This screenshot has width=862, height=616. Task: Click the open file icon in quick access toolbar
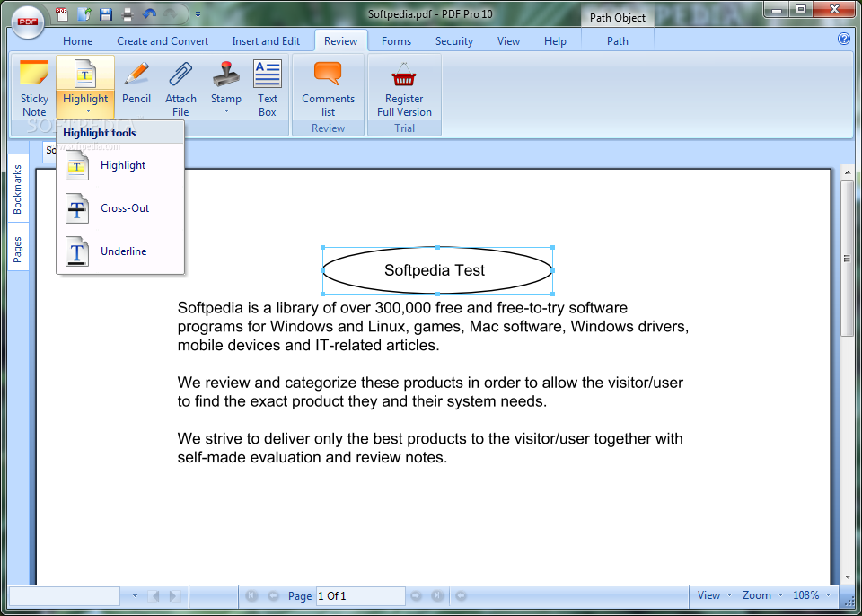pos(84,14)
